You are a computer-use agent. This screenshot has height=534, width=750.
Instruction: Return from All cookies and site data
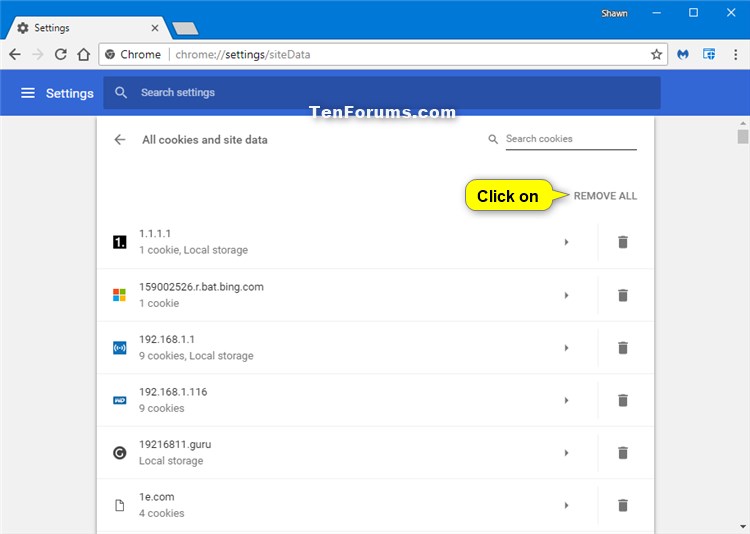[x=120, y=140]
